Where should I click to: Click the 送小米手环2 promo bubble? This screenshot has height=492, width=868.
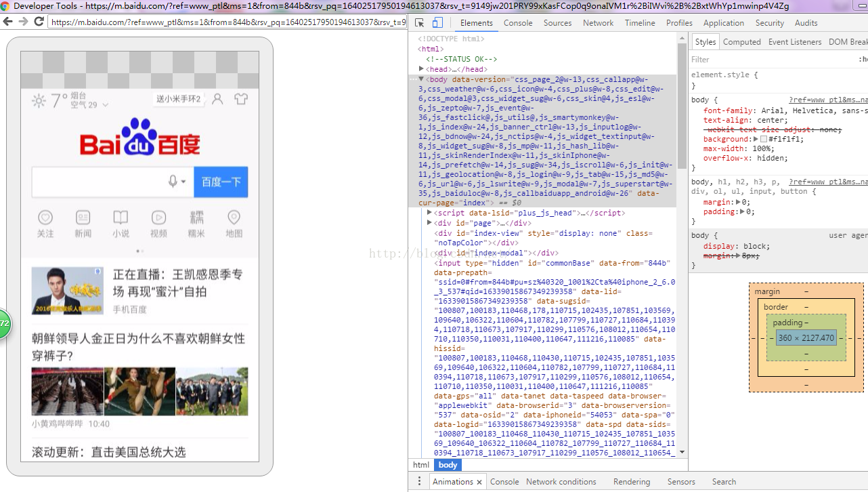click(179, 99)
